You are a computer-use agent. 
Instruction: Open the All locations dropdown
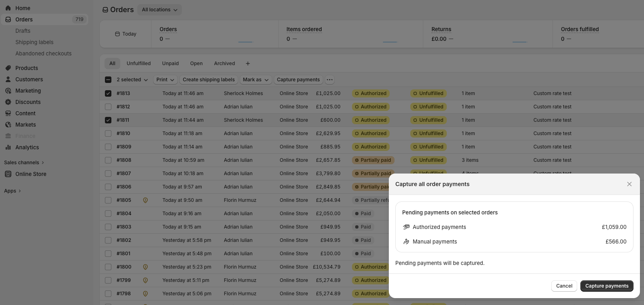tap(160, 10)
